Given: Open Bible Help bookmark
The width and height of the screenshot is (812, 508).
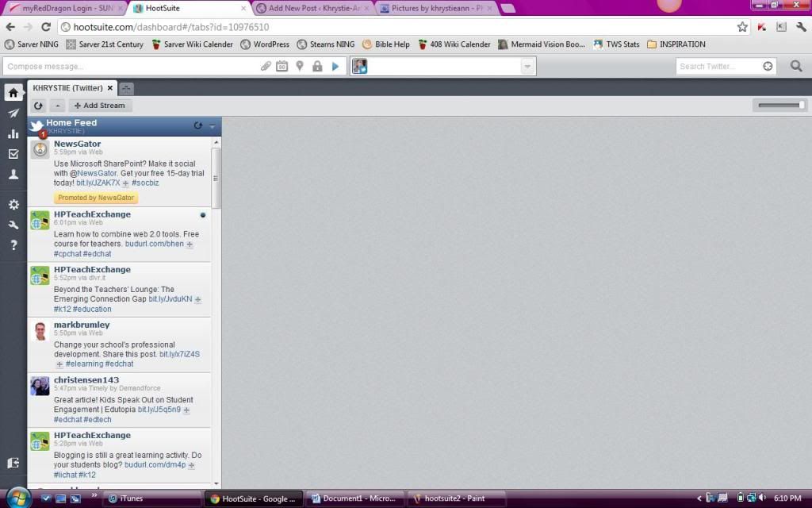Looking at the screenshot, I should click(386, 44).
